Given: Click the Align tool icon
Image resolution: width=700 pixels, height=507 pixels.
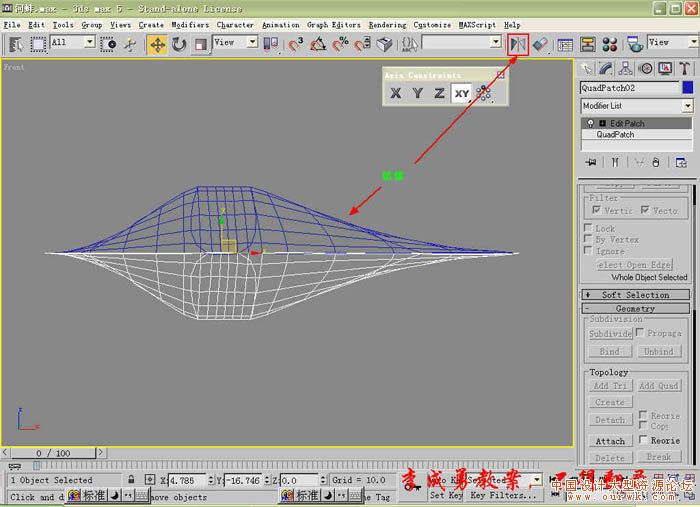Looking at the screenshot, I should tap(540, 44).
